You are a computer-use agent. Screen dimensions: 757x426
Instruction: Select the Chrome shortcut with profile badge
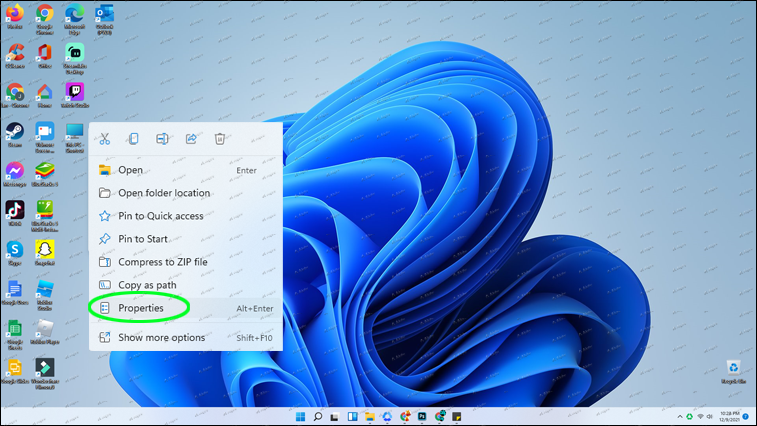15,95
